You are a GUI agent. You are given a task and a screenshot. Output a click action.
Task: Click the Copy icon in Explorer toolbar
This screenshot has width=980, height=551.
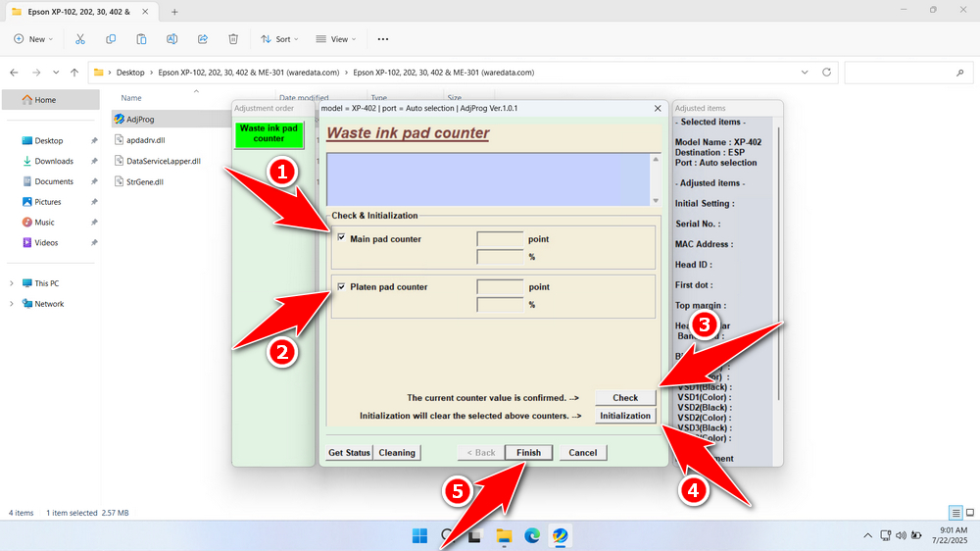111,39
